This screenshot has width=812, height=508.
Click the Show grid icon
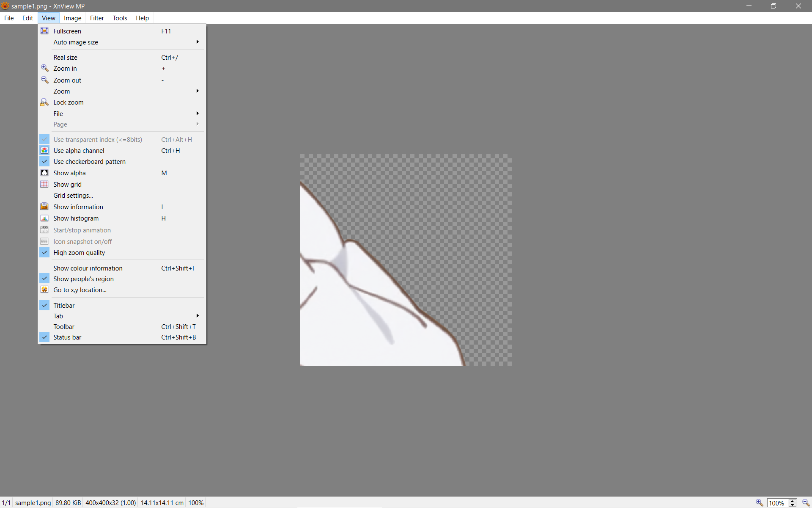(x=44, y=184)
